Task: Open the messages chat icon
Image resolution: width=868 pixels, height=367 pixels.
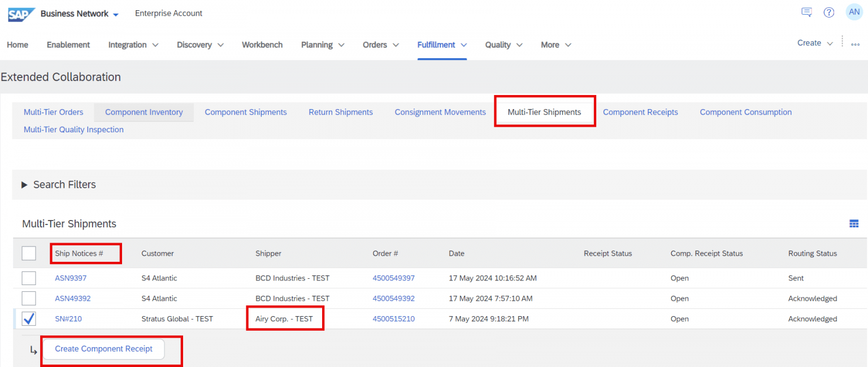Action: click(x=806, y=12)
